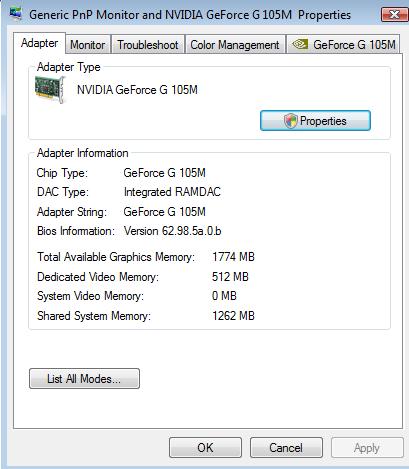This screenshot has height=469, width=409.
Task: Open the Troubleshoot tab
Action: 148,44
